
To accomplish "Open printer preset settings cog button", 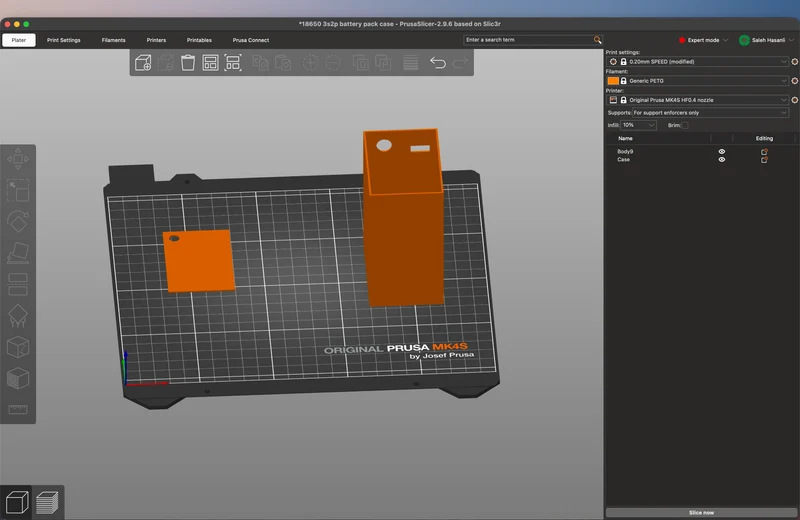I will (x=794, y=100).
